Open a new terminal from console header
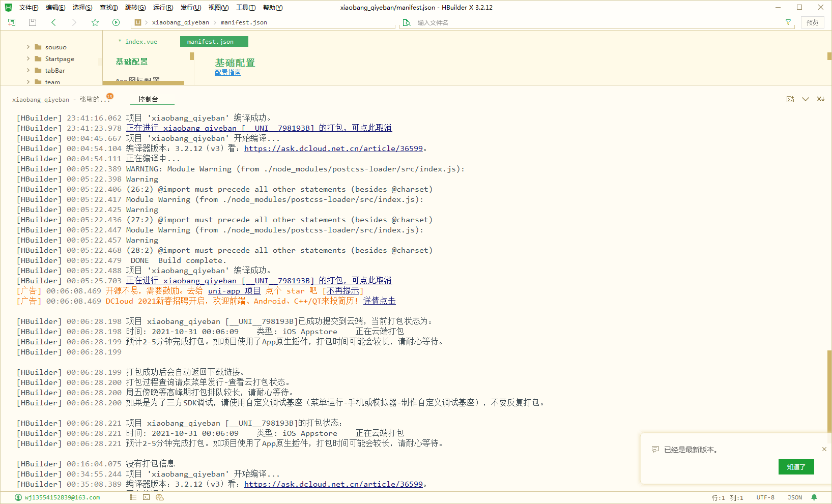The width and height of the screenshot is (832, 504). point(790,99)
